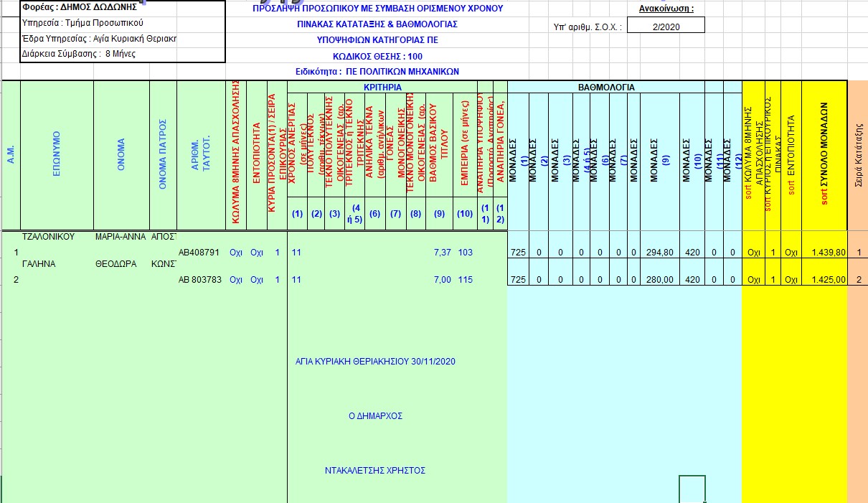Image resolution: width=868 pixels, height=503 pixels.
Task: Select the 'Έδρα Υπηρεσίας' line
Action: point(100,39)
